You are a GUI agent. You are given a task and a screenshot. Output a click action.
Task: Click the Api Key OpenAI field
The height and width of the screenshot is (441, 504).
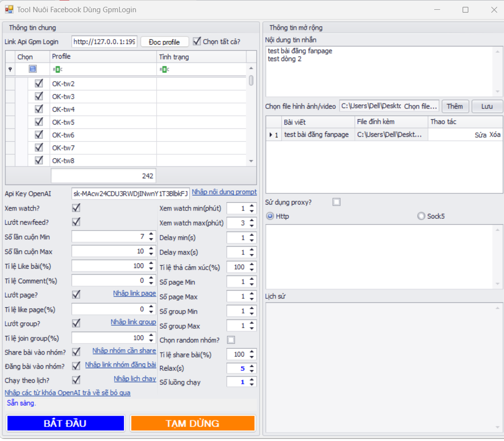[x=130, y=193]
